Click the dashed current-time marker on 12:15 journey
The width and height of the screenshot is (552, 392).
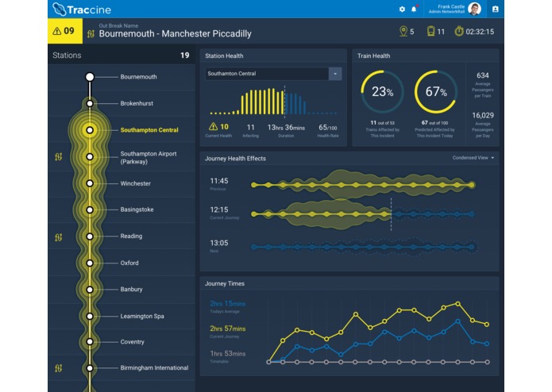[x=391, y=214]
